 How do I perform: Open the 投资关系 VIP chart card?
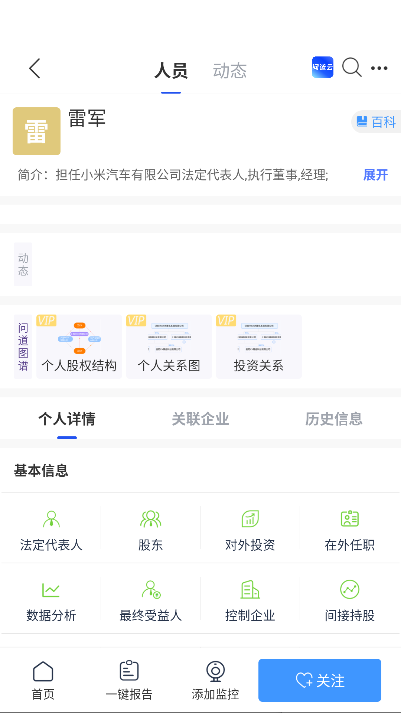tap(259, 347)
